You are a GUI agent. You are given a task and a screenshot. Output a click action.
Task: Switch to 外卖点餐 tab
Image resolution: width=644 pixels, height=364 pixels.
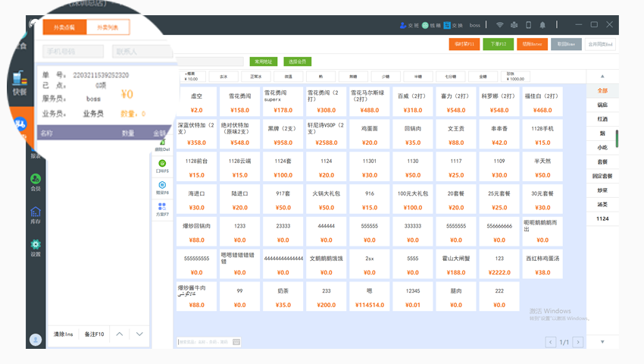coord(64,27)
